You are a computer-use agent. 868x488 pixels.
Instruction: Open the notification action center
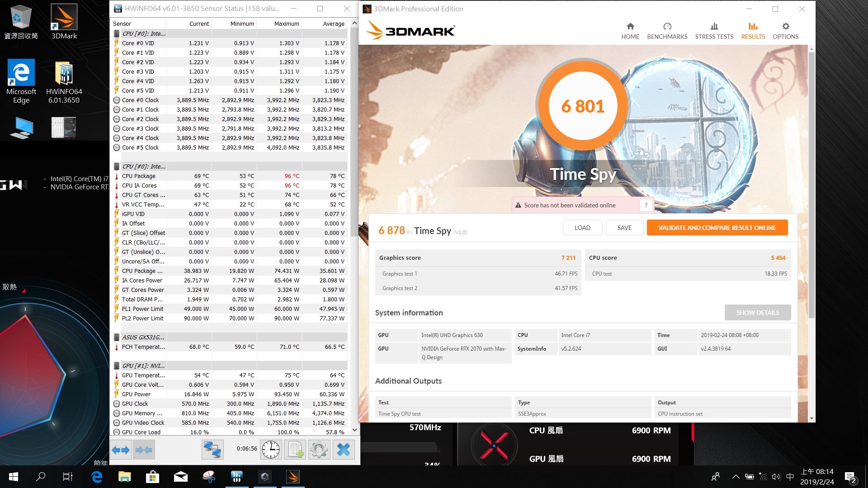click(850, 477)
